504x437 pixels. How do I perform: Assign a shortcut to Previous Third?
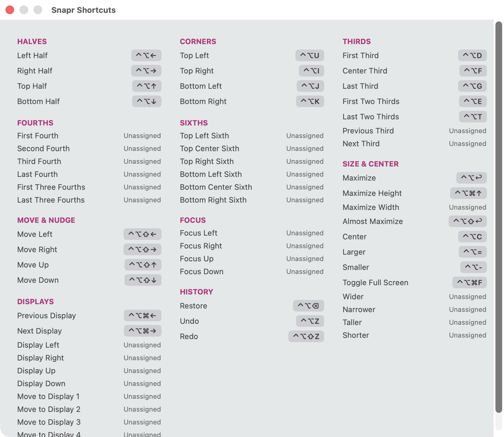coord(467,131)
